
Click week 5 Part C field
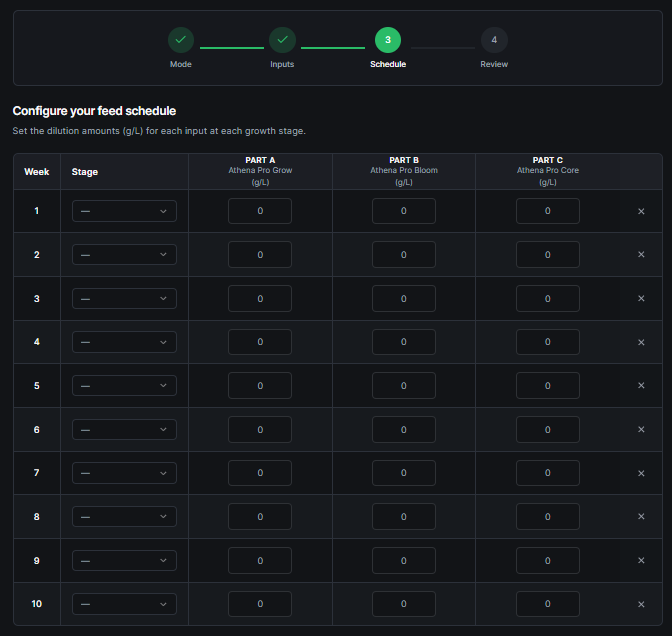(x=548, y=386)
